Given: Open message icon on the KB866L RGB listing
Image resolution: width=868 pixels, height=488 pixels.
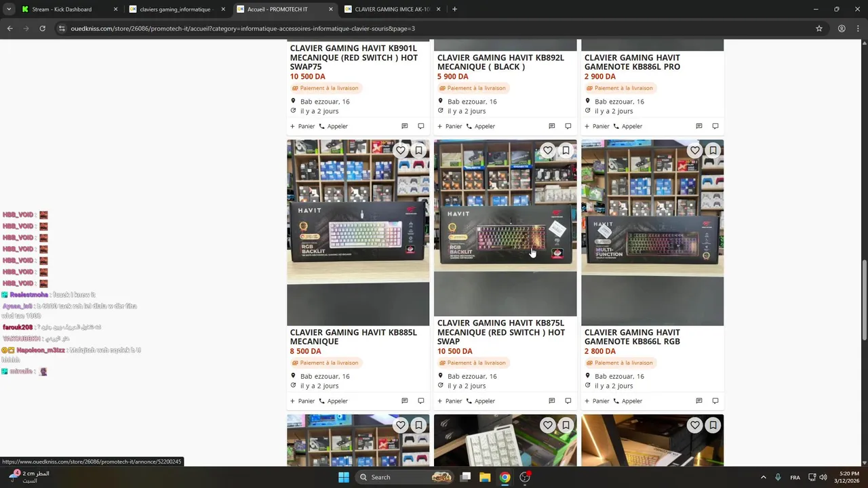Looking at the screenshot, I should (699, 401).
